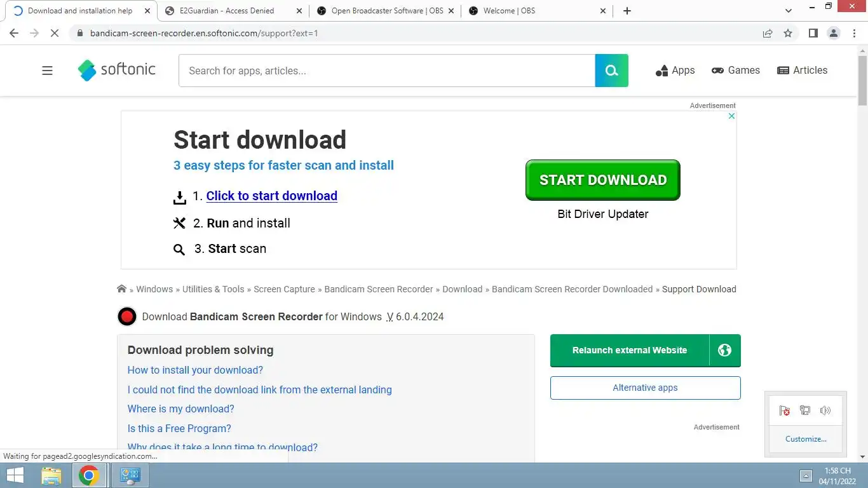The height and width of the screenshot is (488, 868).
Task: Click the Chrome taskbar icon
Action: pyautogui.click(x=89, y=475)
